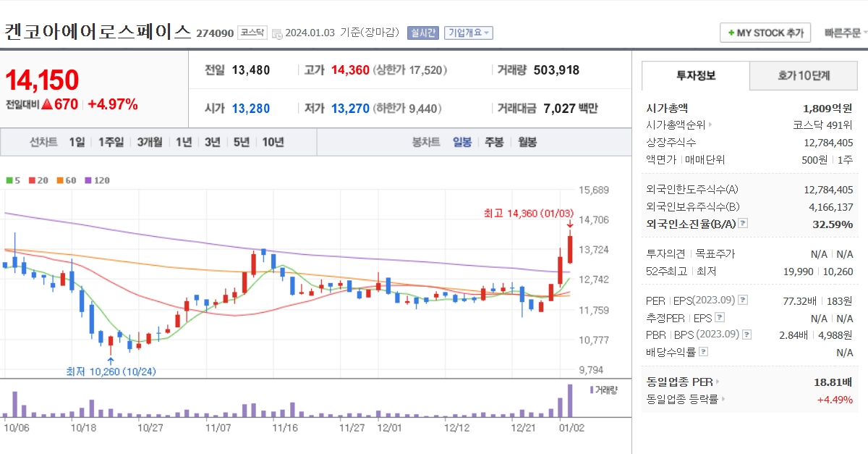
Task: Select the 3년 line chart period
Action: (x=212, y=142)
